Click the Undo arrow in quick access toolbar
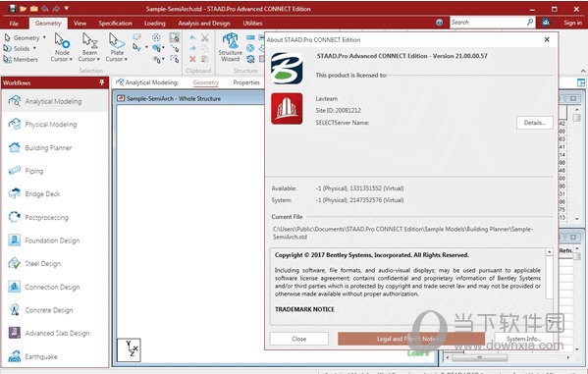The width and height of the screenshot is (588, 374). pyautogui.click(x=45, y=8)
